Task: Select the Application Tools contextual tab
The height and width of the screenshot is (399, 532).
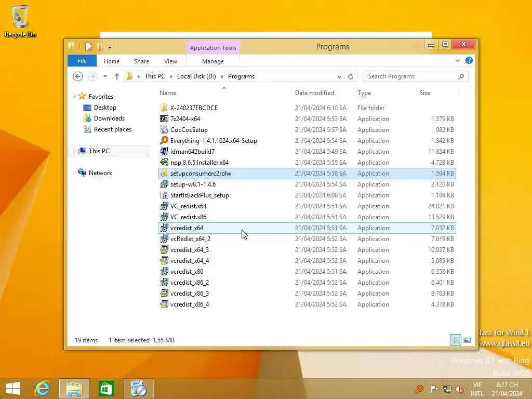Action: click(x=213, y=48)
